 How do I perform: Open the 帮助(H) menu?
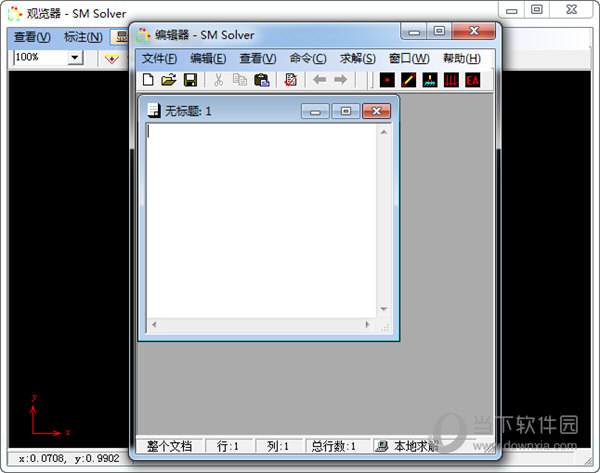[462, 59]
